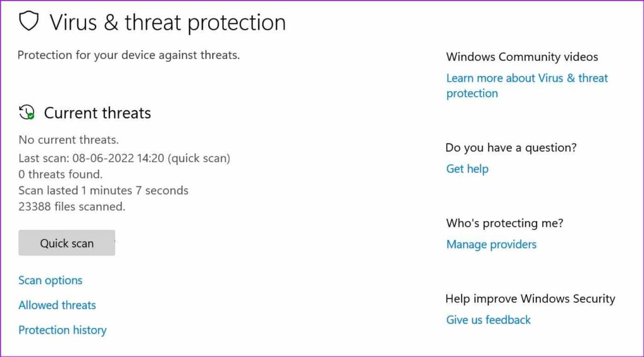644x357 pixels.
Task: Click the Virus & threat protection title
Action: (167, 23)
